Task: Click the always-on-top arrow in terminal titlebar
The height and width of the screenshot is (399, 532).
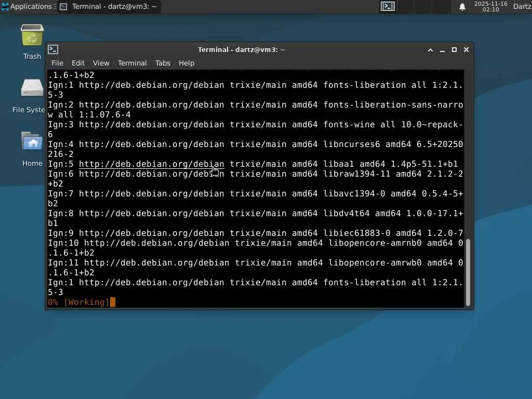Action: pyautogui.click(x=430, y=50)
